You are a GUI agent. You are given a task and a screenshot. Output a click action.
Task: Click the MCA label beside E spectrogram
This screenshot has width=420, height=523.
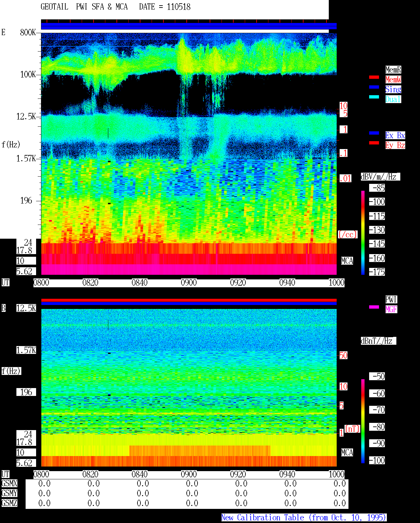coord(347,261)
